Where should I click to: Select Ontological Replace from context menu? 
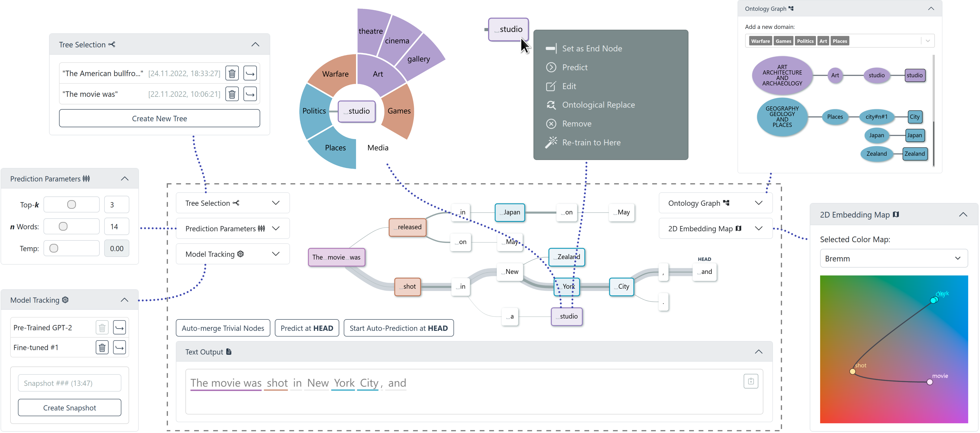pyautogui.click(x=598, y=105)
